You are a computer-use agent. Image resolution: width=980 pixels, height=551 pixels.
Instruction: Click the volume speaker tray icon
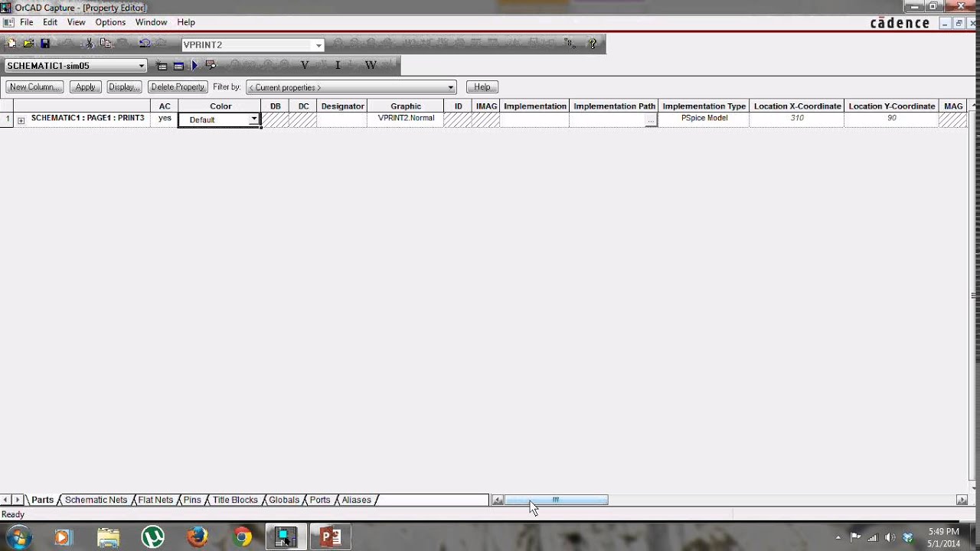click(x=890, y=537)
